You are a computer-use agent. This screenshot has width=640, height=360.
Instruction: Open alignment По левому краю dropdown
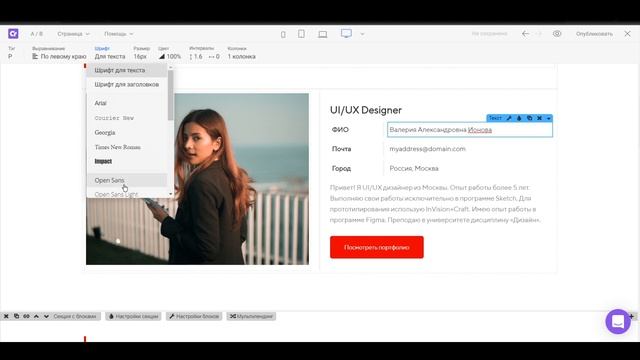click(59, 56)
